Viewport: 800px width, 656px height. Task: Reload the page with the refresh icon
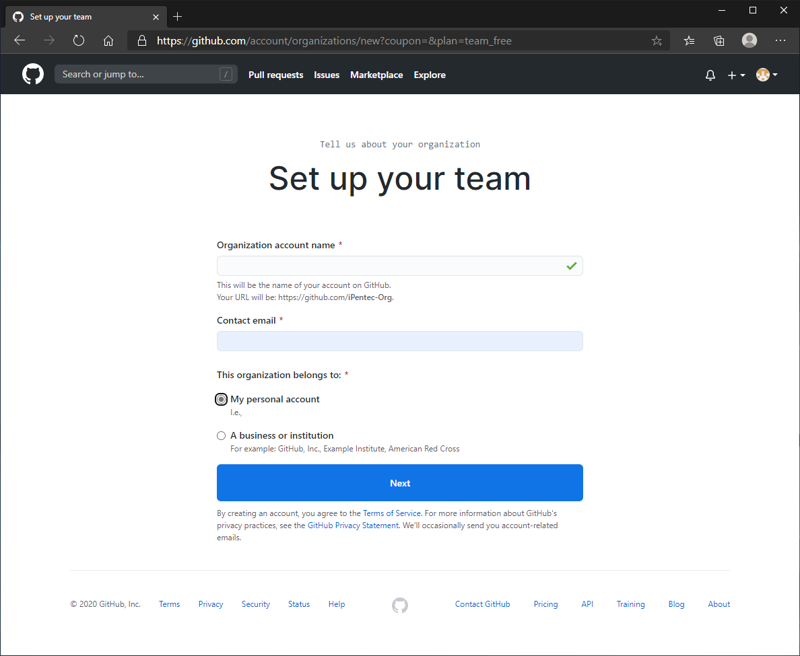pos(78,40)
